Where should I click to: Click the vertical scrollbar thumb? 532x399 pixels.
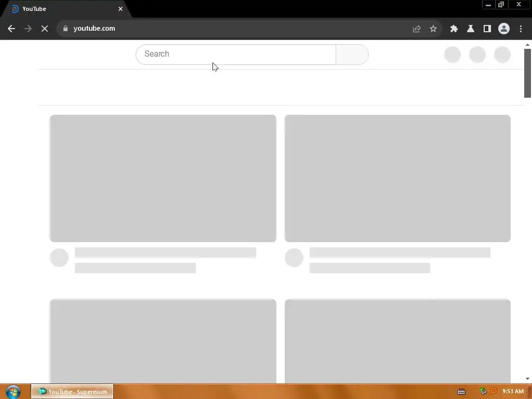point(527,73)
